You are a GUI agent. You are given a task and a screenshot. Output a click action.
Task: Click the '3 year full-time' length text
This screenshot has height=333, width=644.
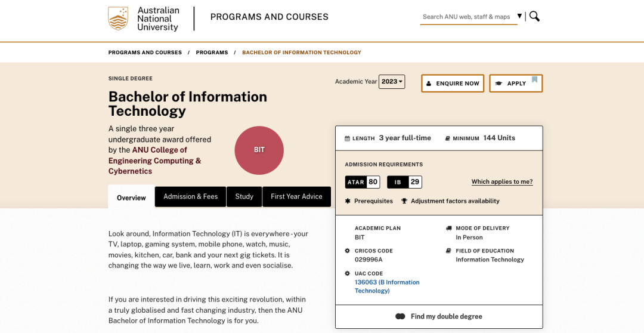tap(405, 138)
